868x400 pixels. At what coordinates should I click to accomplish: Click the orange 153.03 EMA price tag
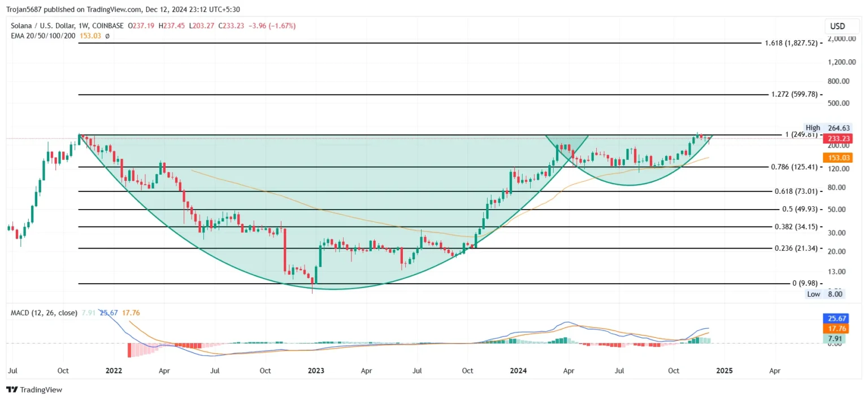tap(837, 158)
